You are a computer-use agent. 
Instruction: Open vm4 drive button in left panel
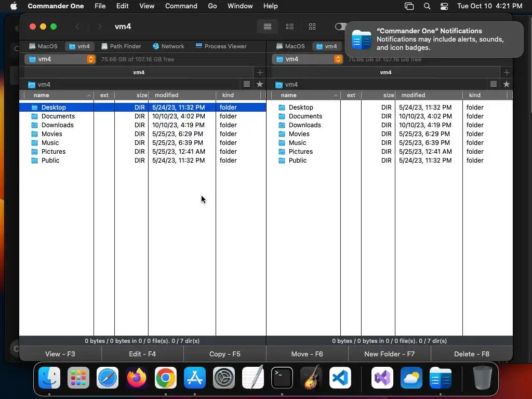[x=79, y=46]
